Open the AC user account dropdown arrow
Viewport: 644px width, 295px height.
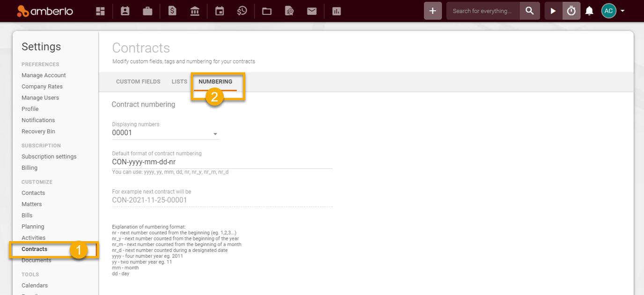622,11
